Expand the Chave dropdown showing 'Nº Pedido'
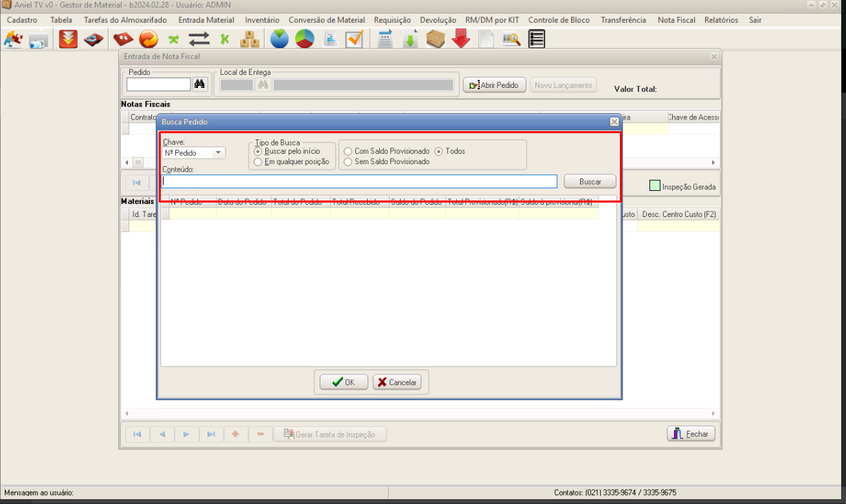This screenshot has height=504, width=846. (x=219, y=153)
